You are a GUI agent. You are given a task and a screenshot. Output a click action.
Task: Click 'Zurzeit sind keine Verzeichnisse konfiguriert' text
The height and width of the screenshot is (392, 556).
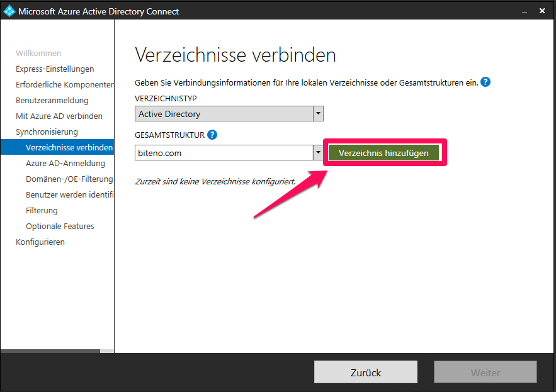pyautogui.click(x=215, y=181)
